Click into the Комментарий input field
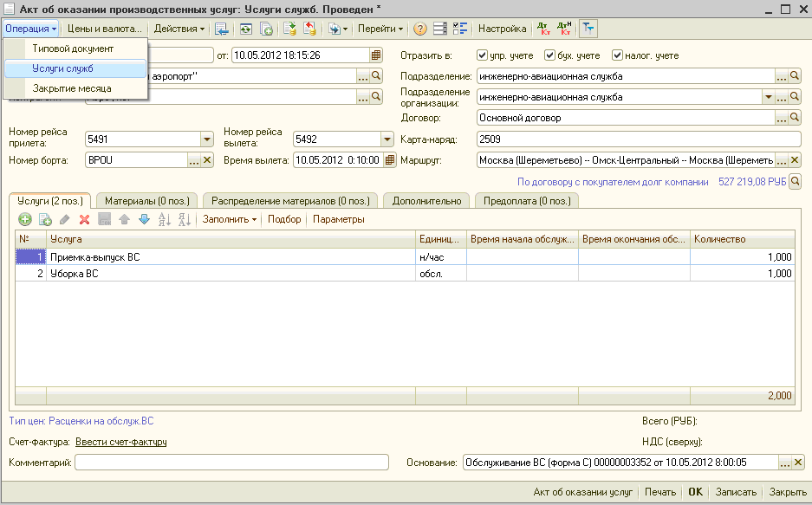This screenshot has width=812, height=505. (x=231, y=463)
